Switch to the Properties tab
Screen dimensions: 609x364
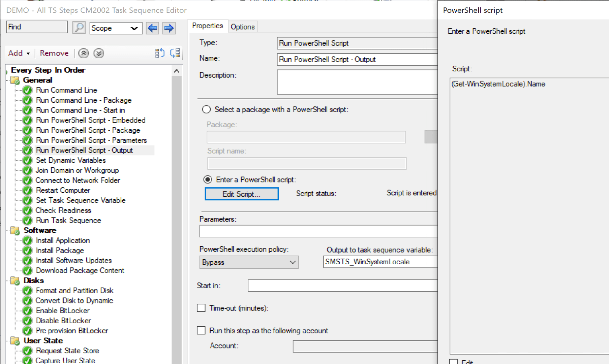207,26
